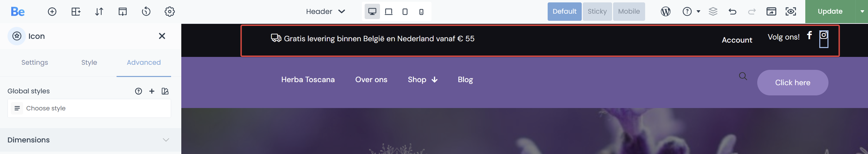Switch to desktop view mode
Image resolution: width=868 pixels, height=154 pixels.
coord(372,12)
